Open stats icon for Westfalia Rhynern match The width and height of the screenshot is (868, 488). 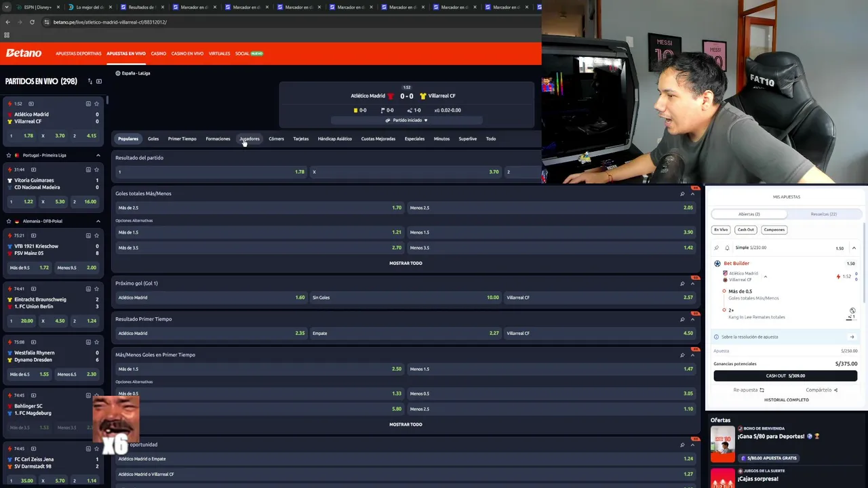pos(88,342)
